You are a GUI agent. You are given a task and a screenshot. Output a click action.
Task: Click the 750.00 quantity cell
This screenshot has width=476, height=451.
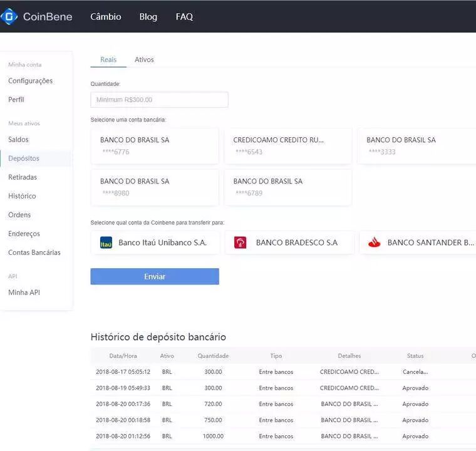point(213,420)
